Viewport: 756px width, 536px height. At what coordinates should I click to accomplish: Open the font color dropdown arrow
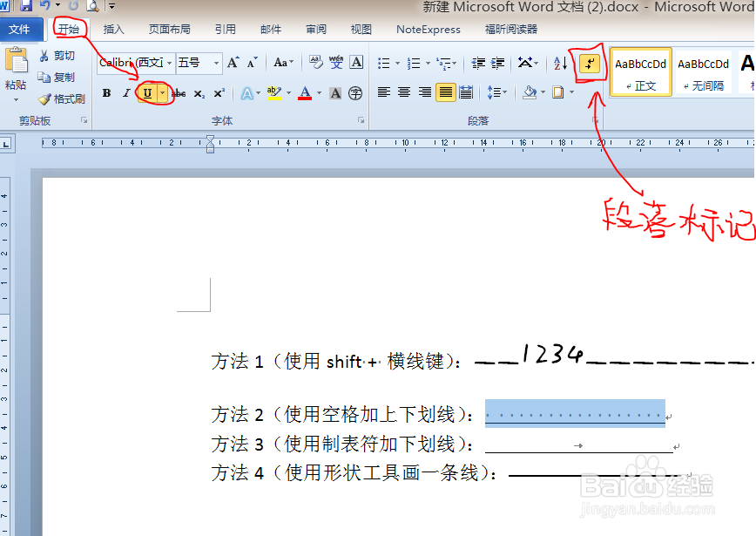[x=317, y=92]
